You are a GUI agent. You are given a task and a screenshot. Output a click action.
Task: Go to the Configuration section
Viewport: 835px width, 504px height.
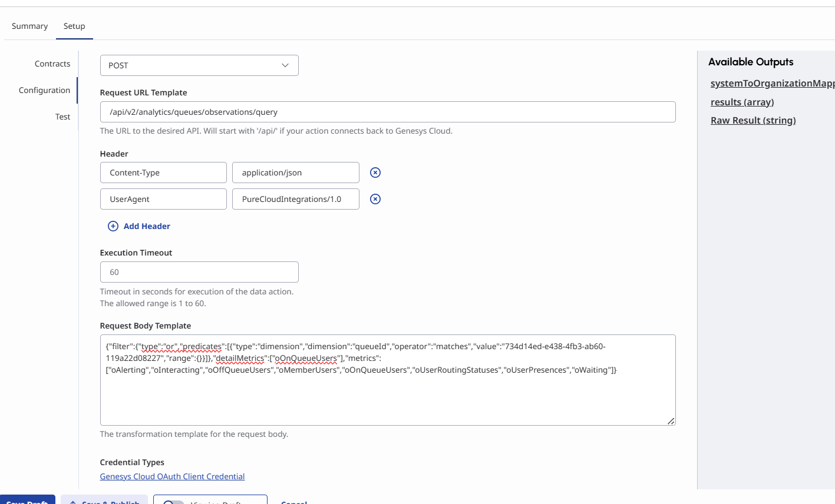tap(44, 90)
